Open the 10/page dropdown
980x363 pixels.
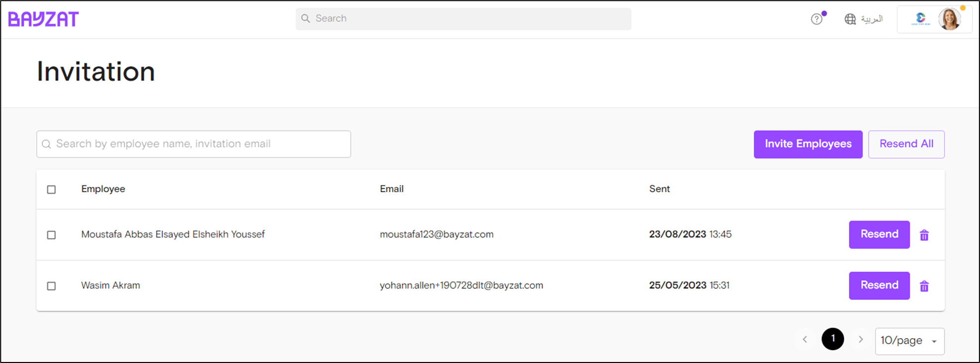(909, 341)
